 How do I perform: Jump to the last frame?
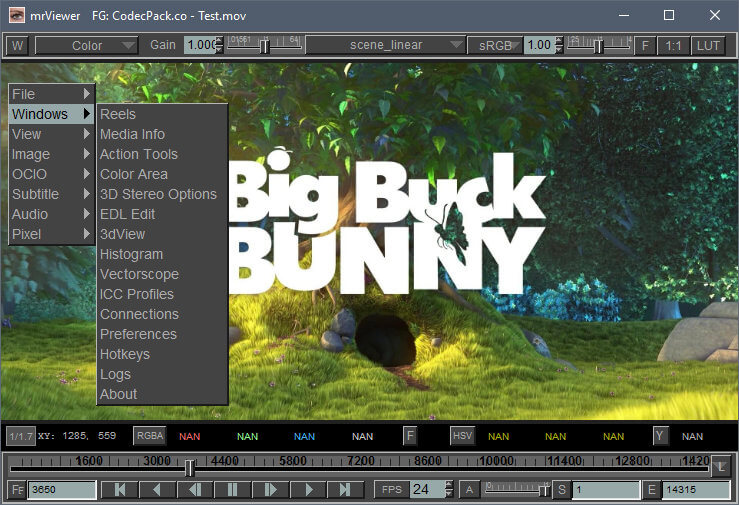[x=346, y=489]
